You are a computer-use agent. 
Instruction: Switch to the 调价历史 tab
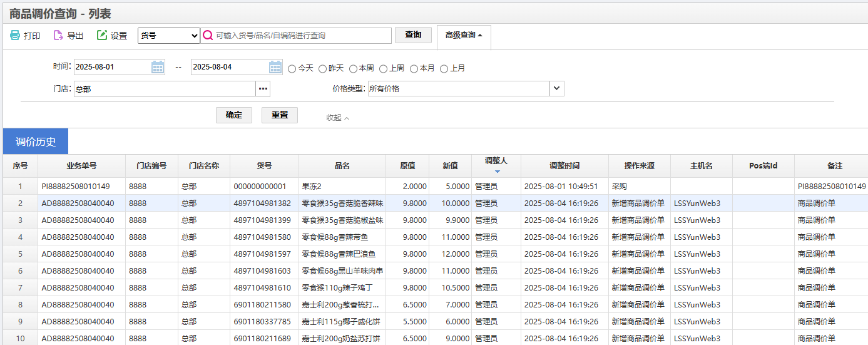(36, 142)
